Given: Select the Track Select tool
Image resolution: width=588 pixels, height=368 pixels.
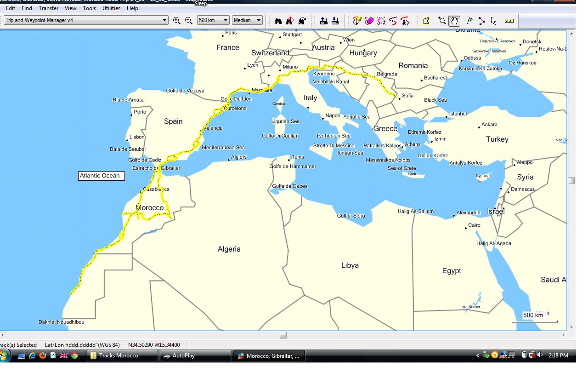Looking at the screenshot, I should 381,21.
